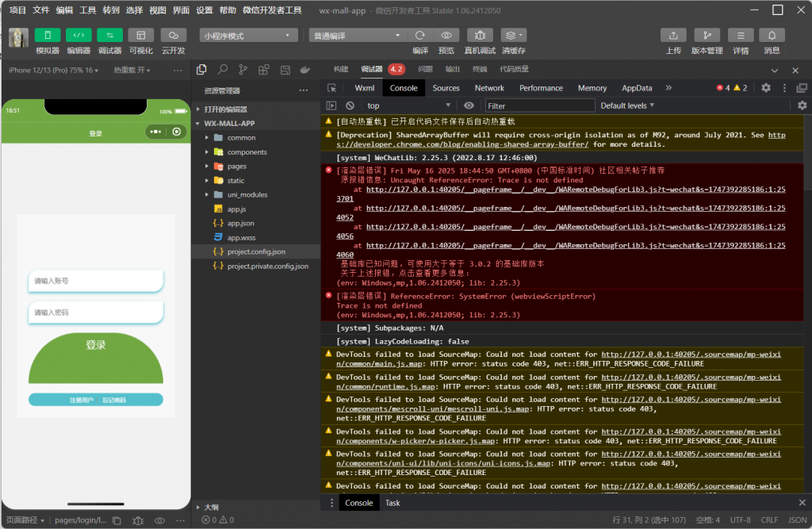Open the 小程序模式 mode dropdown
The width and height of the screenshot is (812, 529).
tap(248, 36)
